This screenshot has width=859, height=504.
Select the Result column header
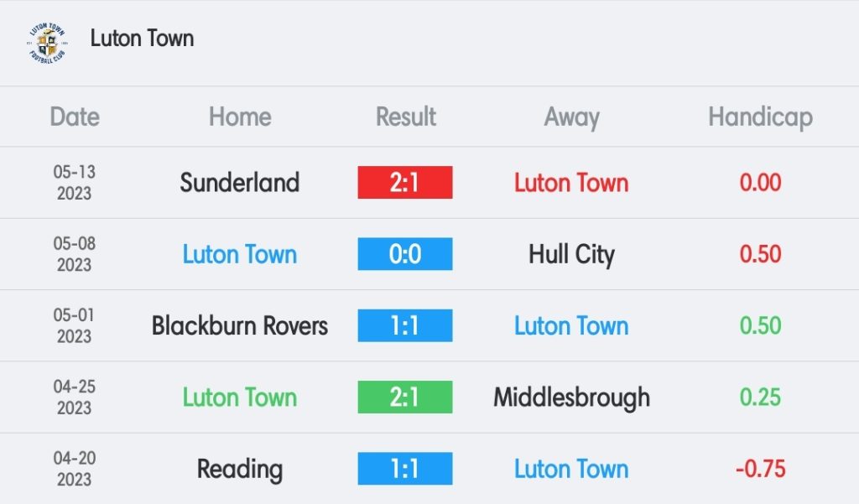405,117
